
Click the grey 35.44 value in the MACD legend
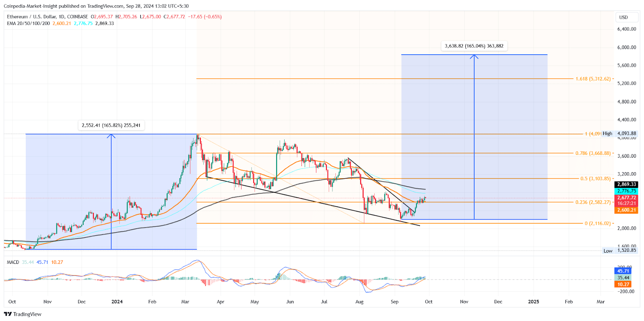point(28,262)
